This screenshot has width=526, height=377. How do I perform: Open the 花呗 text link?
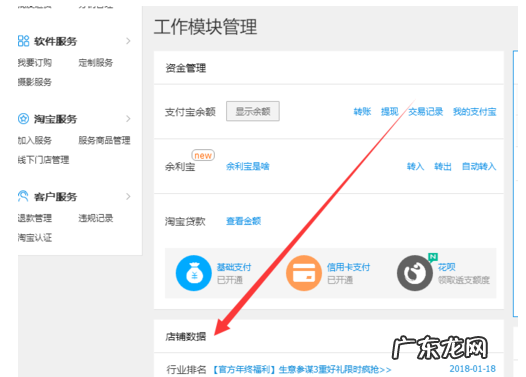click(x=446, y=267)
